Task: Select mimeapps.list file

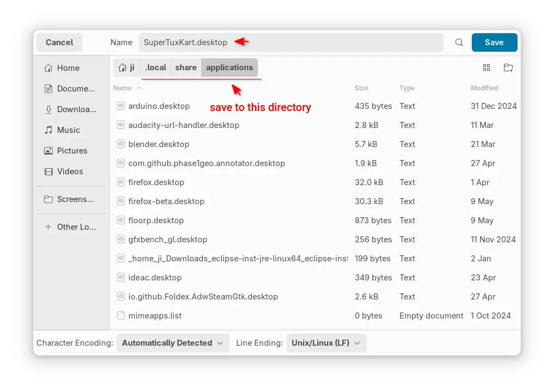Action: [x=315, y=316]
